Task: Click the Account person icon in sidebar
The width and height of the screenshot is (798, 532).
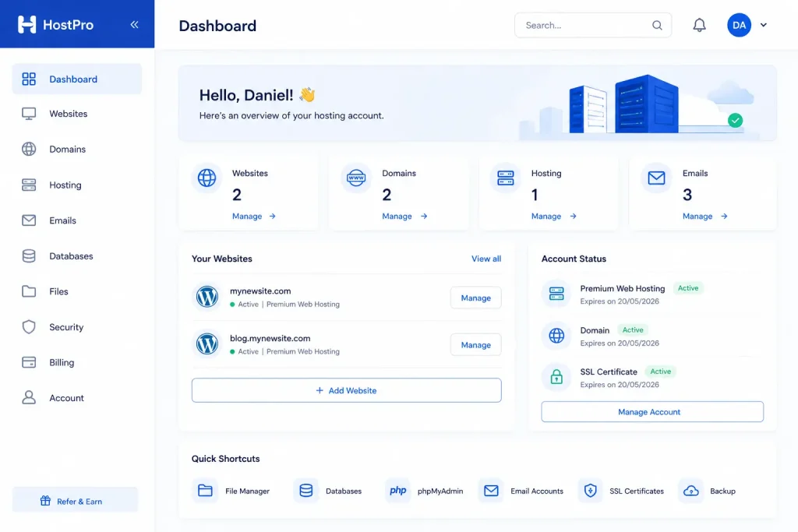Action: tap(29, 398)
